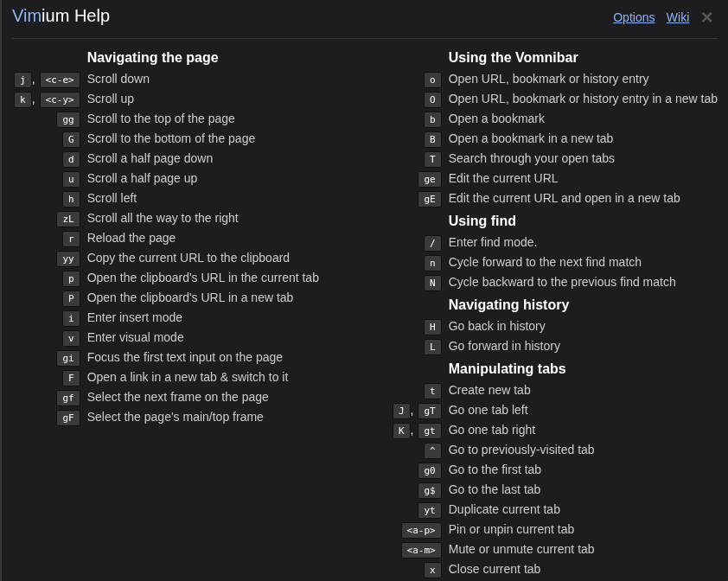728x581 pixels.
Task: Click the 'T' search tabs key badge
Action: pos(432,160)
